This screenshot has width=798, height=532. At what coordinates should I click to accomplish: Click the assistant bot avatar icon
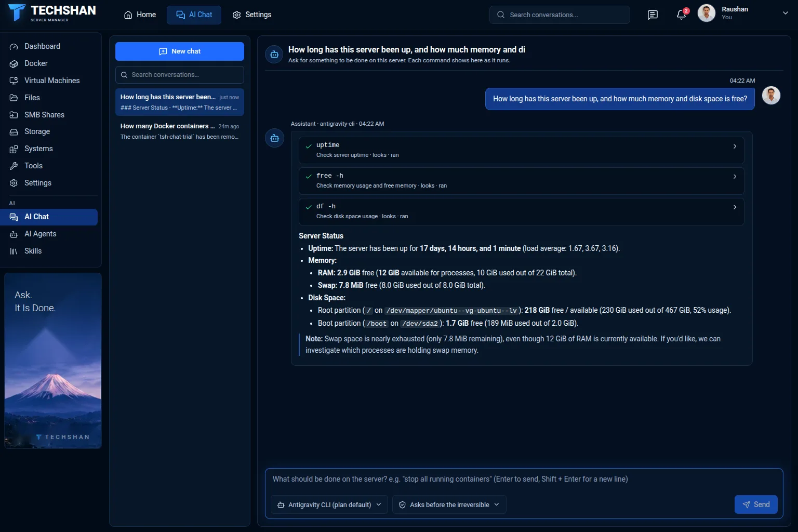click(274, 138)
